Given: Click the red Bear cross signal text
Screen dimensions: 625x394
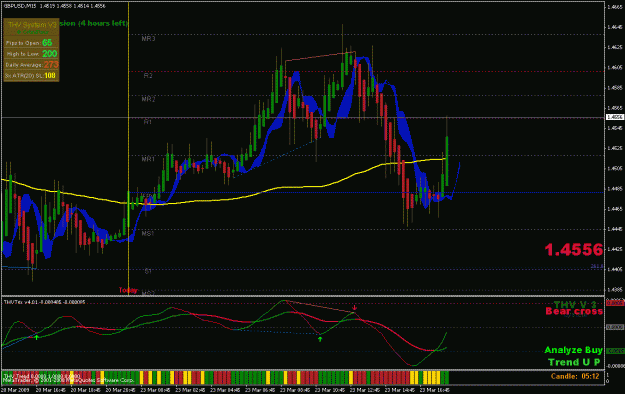Looking at the screenshot, I should tap(574, 311).
